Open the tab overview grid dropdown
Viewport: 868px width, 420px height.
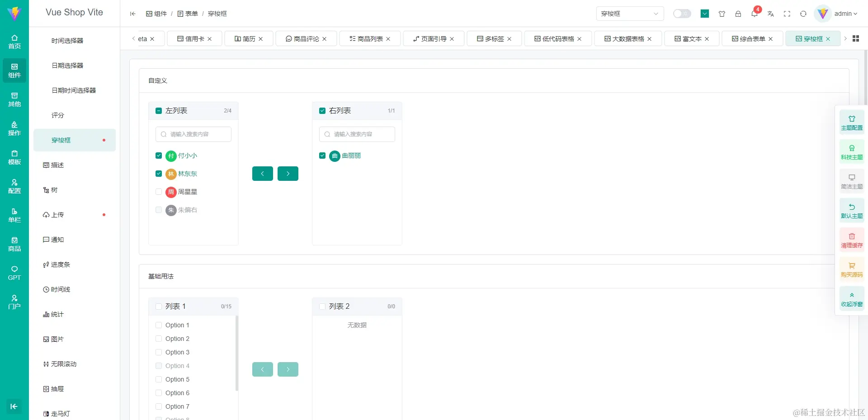(856, 38)
